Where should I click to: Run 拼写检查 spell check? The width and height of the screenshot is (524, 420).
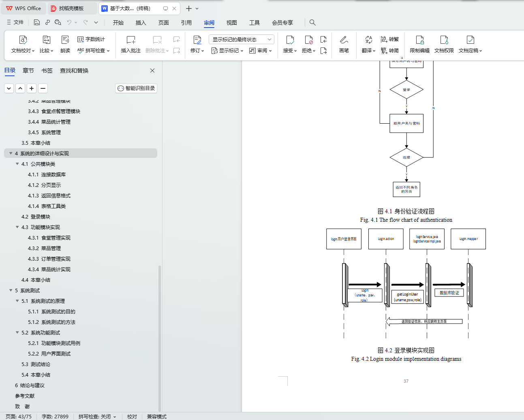94,51
